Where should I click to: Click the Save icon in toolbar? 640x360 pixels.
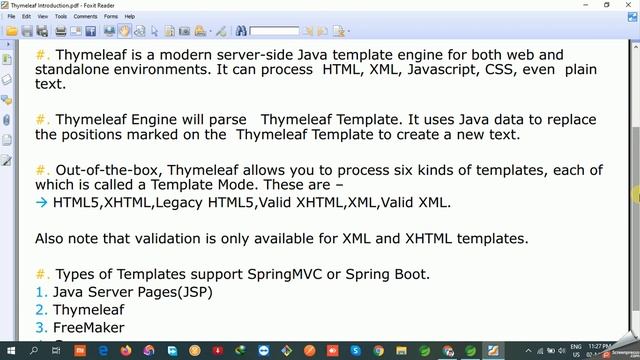(x=27, y=31)
